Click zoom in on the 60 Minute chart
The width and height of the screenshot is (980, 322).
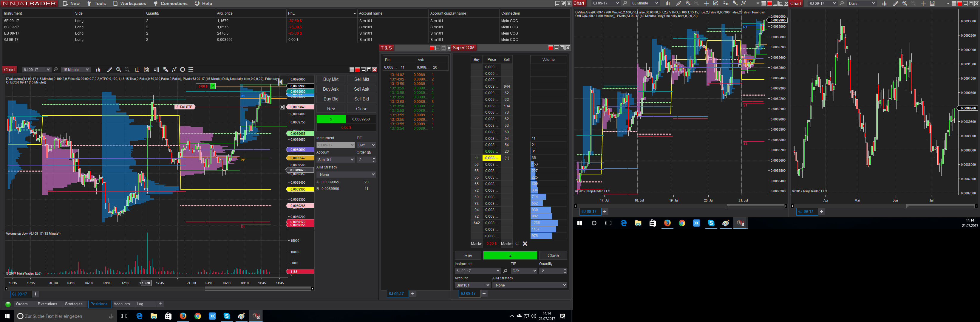tap(688, 3)
